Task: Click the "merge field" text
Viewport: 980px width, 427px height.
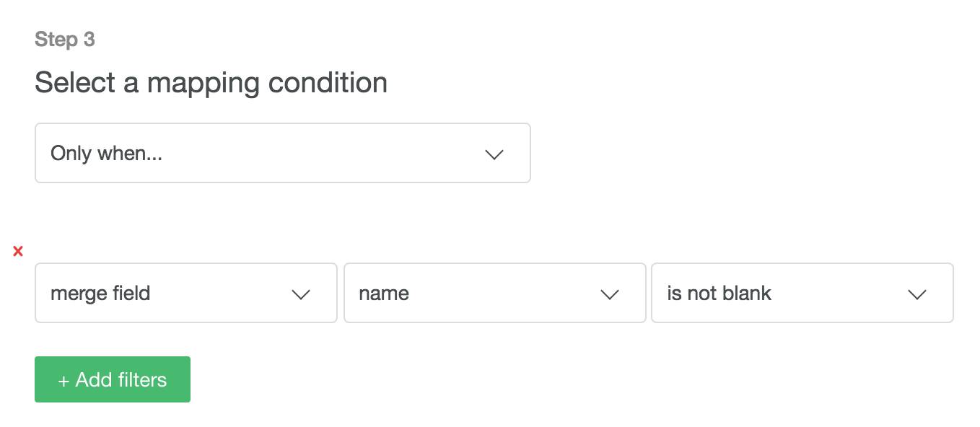Action: 100,294
